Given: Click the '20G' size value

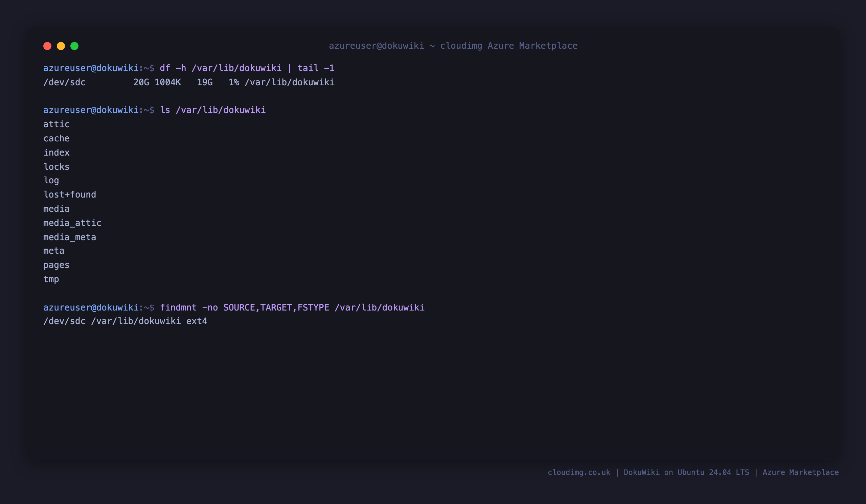Looking at the screenshot, I should pyautogui.click(x=141, y=83).
